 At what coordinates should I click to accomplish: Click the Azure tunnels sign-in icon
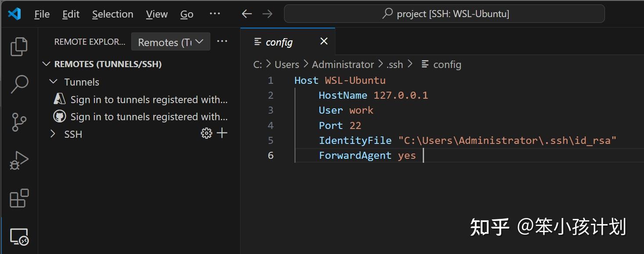point(59,99)
